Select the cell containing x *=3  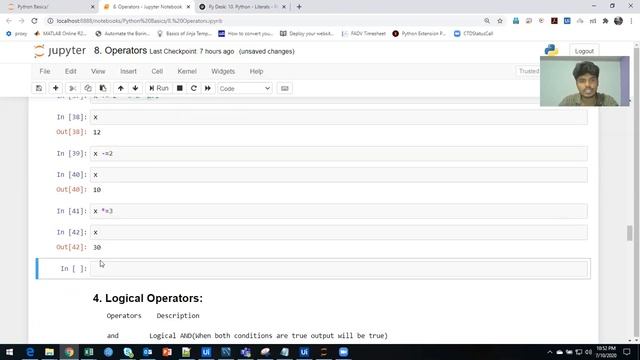(338, 211)
